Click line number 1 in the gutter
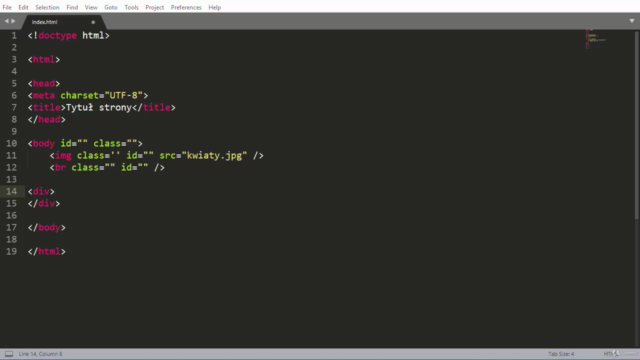 [x=14, y=36]
